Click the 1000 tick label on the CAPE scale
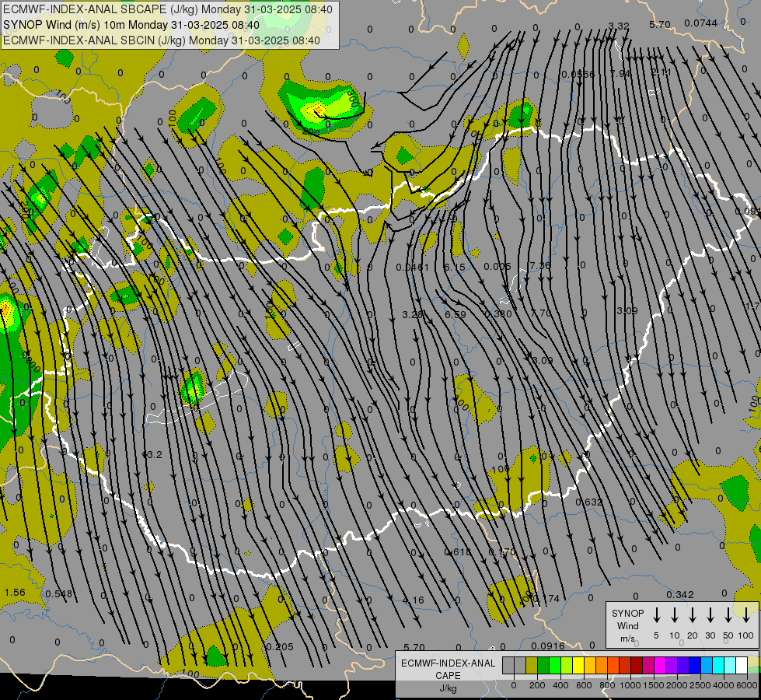This screenshot has width=761, height=700. coord(630,685)
